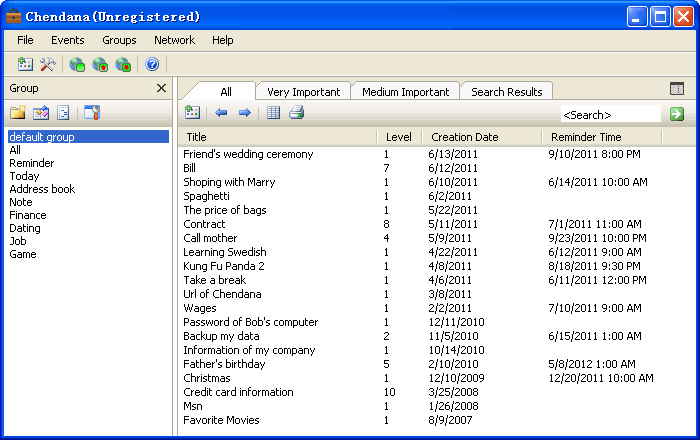Switch to the Search Results tab
The height and width of the screenshot is (440, 700).
click(506, 92)
